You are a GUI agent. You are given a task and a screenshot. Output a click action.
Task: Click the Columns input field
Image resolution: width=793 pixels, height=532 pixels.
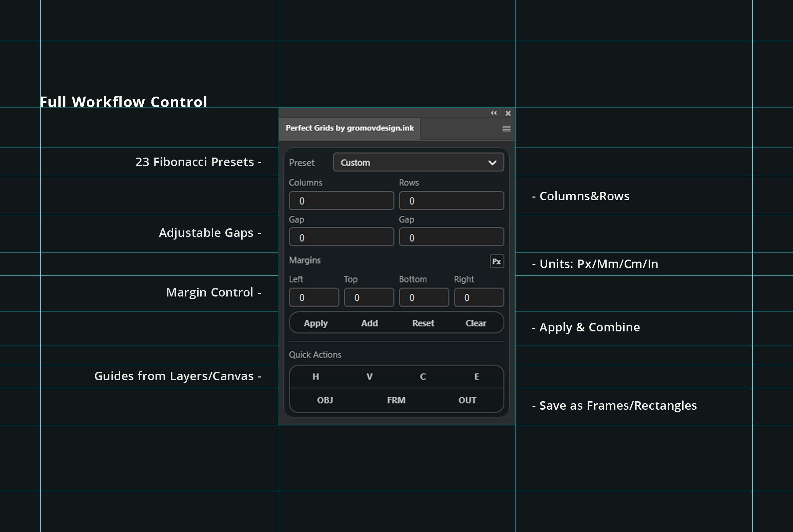pyautogui.click(x=341, y=201)
